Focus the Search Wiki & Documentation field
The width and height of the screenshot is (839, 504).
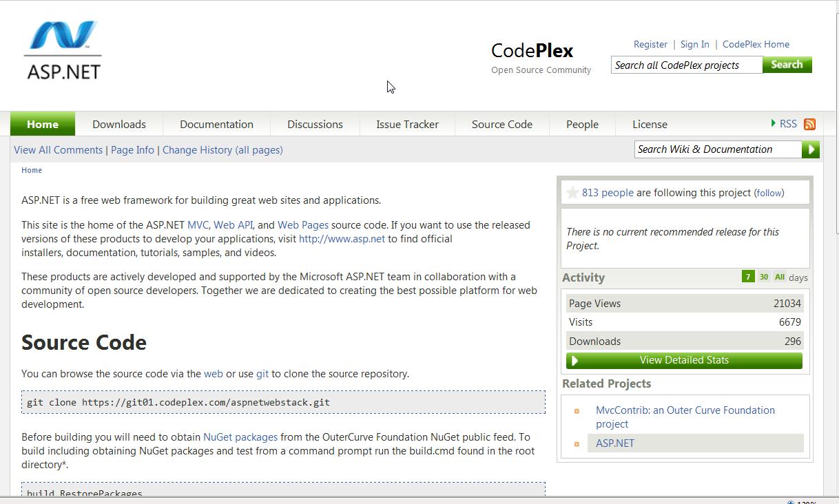pos(718,149)
